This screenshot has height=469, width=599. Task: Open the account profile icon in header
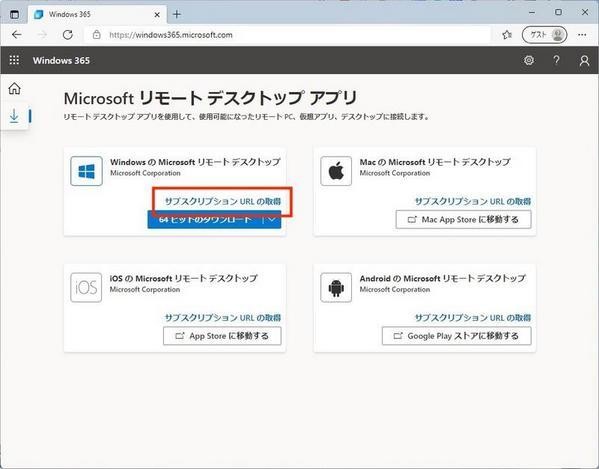tap(584, 60)
